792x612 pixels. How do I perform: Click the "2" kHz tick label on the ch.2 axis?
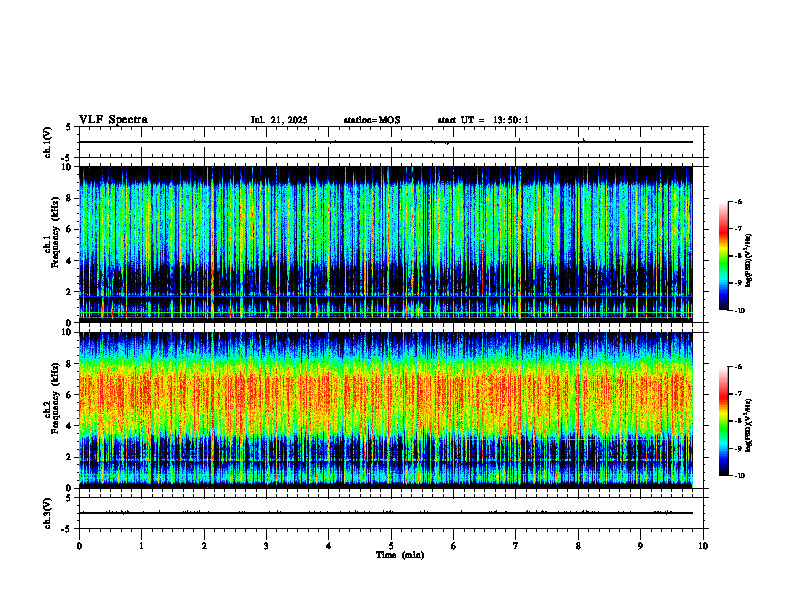(x=70, y=457)
